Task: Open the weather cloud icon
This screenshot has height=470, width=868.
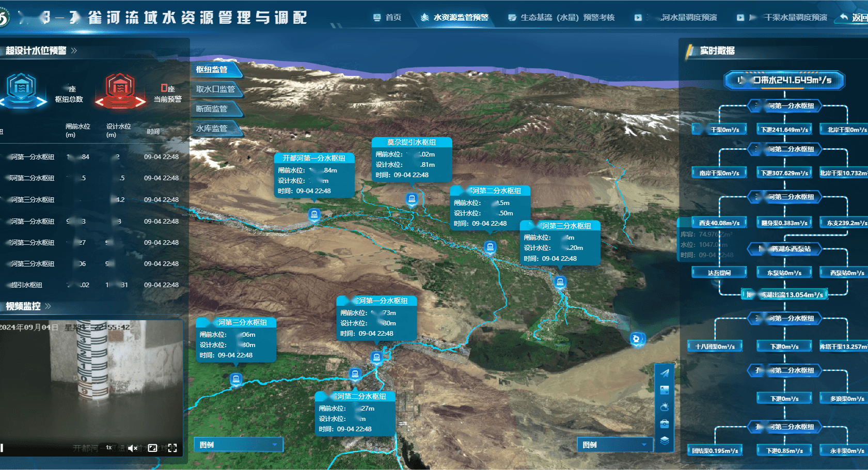Action: [665, 407]
